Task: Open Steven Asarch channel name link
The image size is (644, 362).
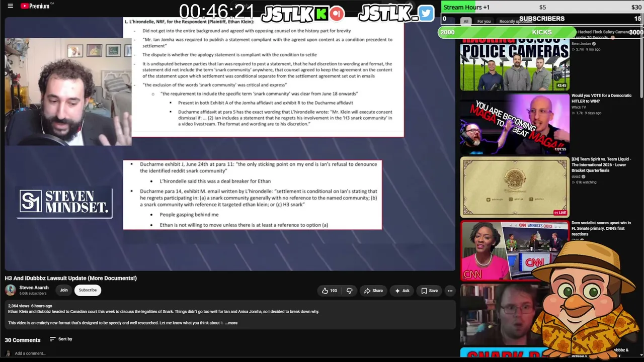Action: tap(34, 288)
